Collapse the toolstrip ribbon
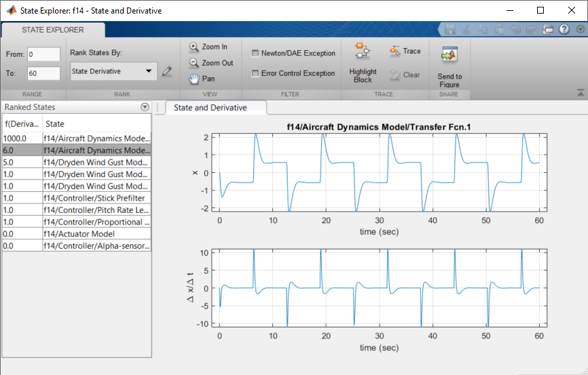Image resolution: width=588 pixels, height=375 pixels. pyautogui.click(x=581, y=92)
